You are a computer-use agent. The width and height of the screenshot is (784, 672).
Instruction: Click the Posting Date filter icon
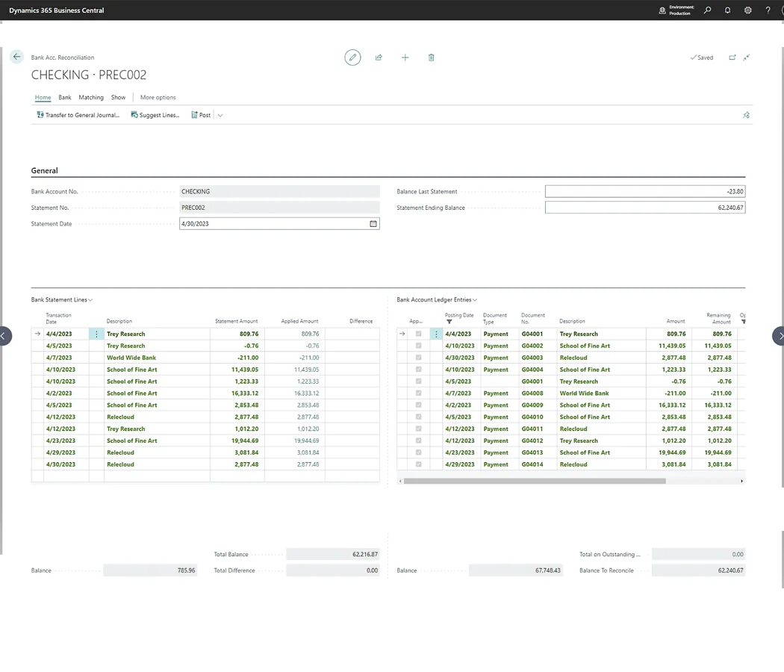449,322
